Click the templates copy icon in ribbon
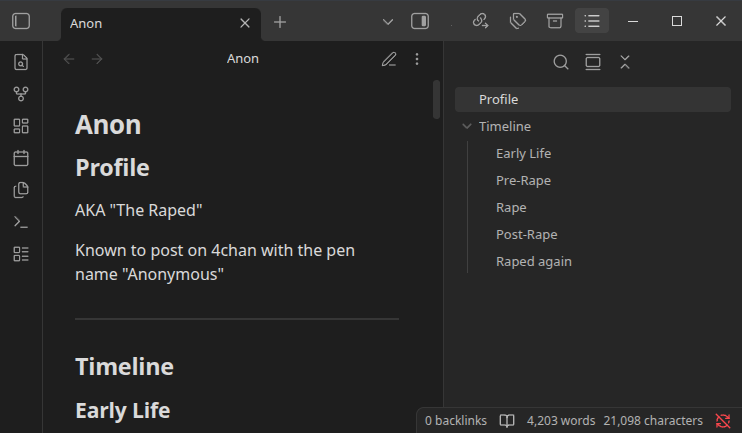Screen dimensions: 742x433 pos(21,190)
